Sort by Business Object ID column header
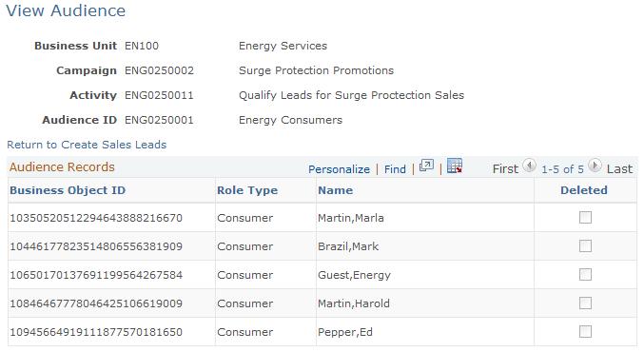 coord(68,190)
